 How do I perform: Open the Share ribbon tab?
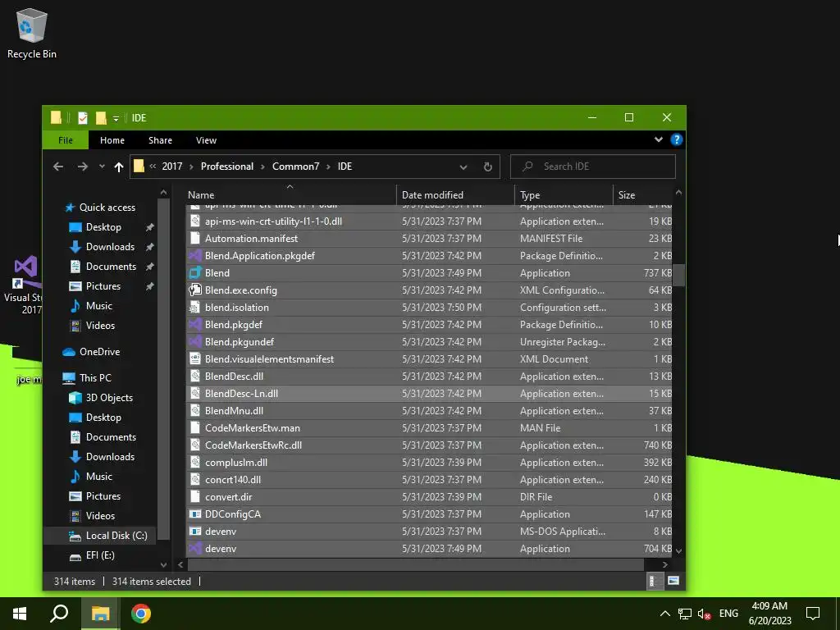[x=160, y=140]
